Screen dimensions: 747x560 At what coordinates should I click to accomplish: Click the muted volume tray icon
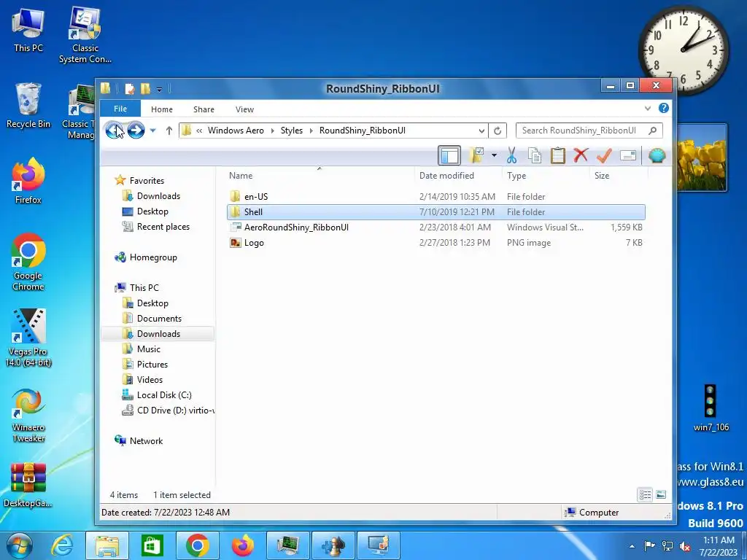coord(686,546)
